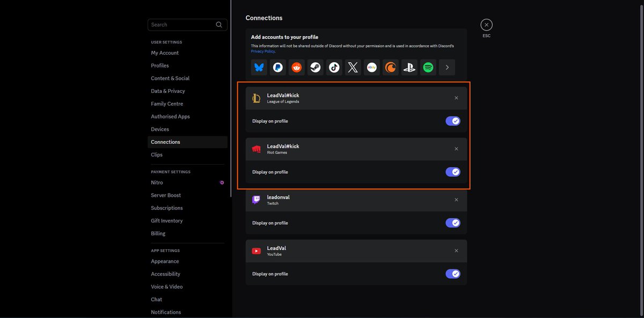Click the League of Legends logo icon

[x=257, y=98]
